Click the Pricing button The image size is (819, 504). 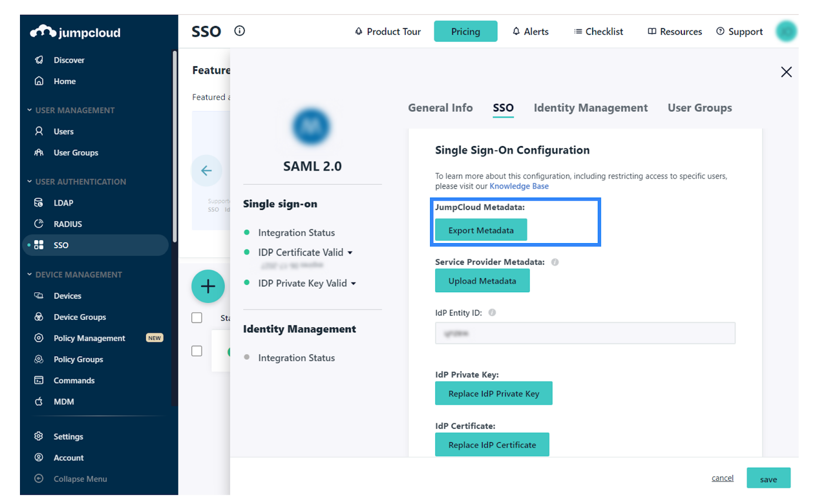(465, 31)
